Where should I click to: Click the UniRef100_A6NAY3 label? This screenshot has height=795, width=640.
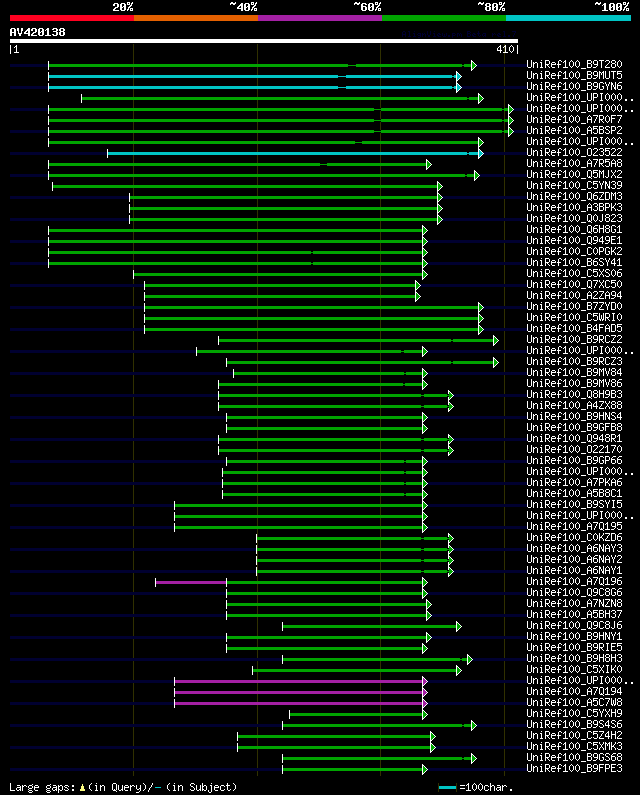pyautogui.click(x=574, y=549)
